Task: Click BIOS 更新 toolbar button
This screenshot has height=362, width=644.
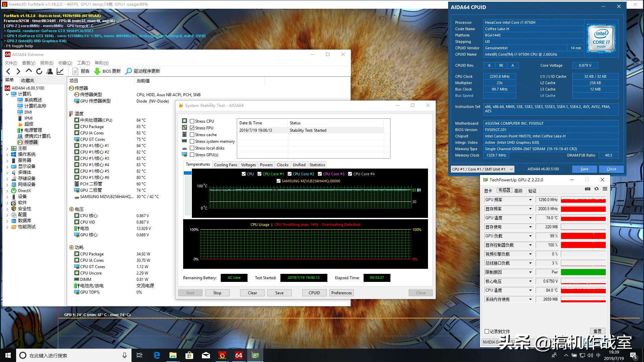Action: [x=107, y=71]
